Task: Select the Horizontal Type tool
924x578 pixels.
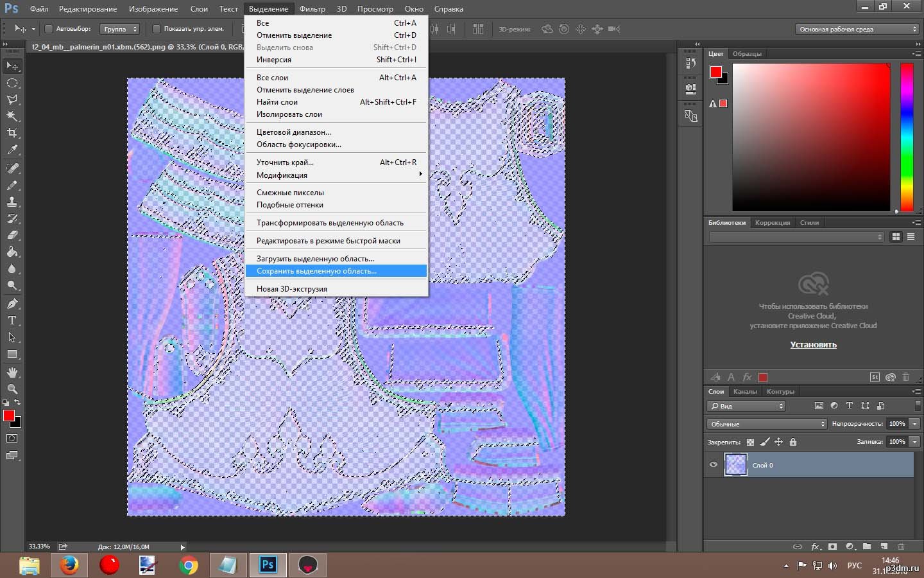Action: [x=12, y=320]
